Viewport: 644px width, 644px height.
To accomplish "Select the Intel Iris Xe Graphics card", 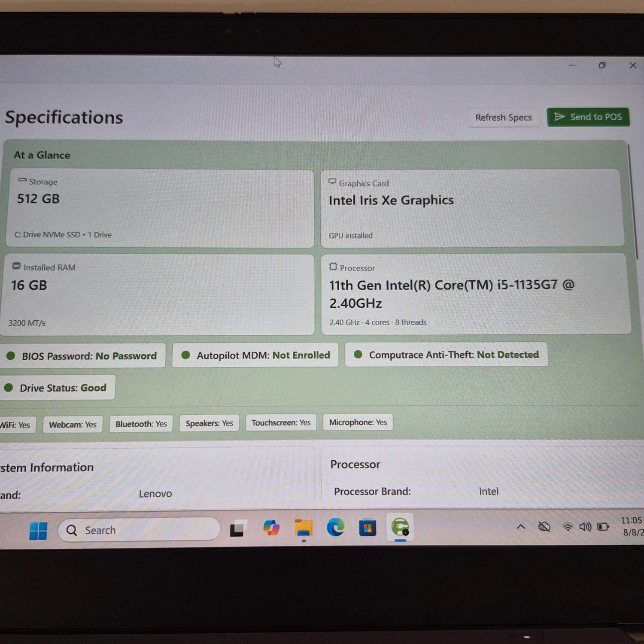I will point(473,208).
